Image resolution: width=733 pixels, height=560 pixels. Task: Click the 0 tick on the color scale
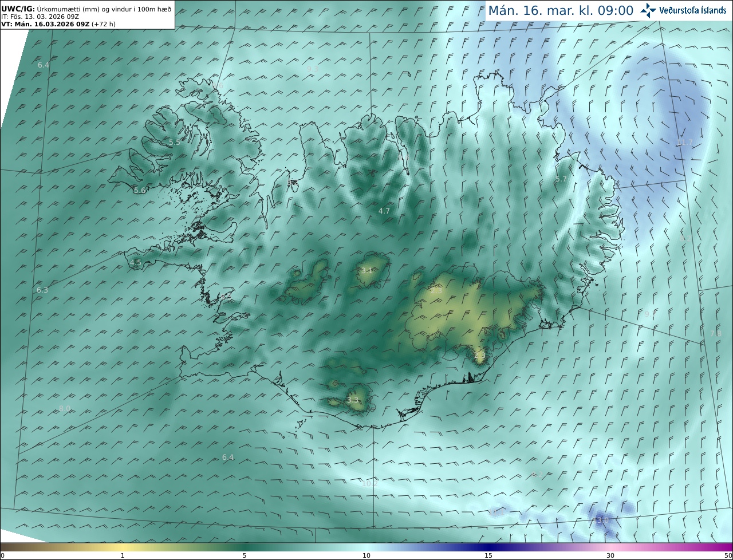pyautogui.click(x=2, y=555)
